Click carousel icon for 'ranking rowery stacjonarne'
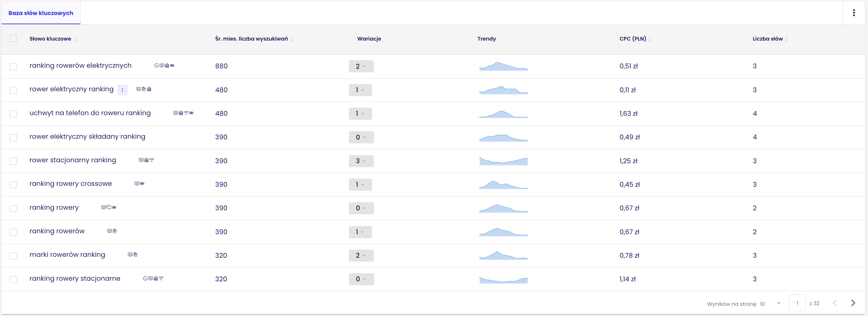868x316 pixels. pyautogui.click(x=161, y=279)
